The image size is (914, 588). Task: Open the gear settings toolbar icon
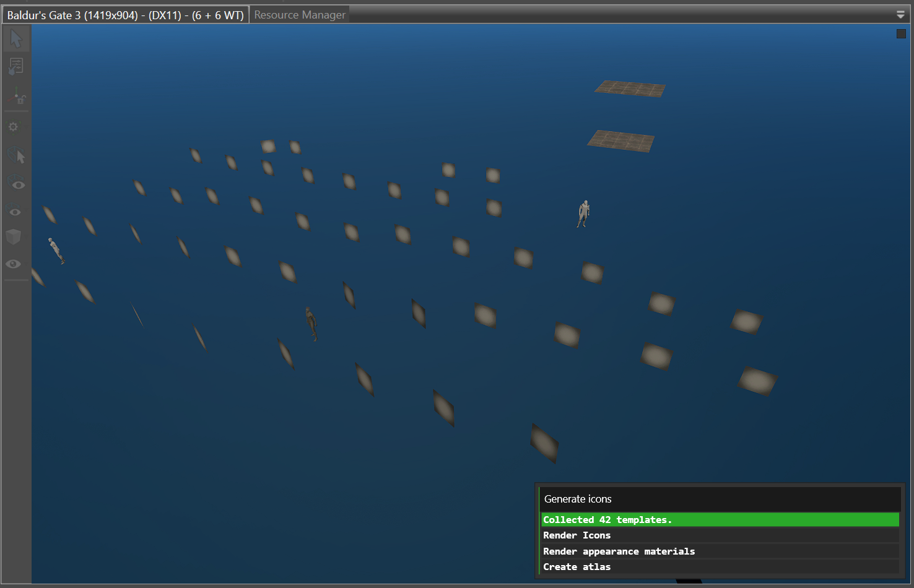[x=13, y=127]
